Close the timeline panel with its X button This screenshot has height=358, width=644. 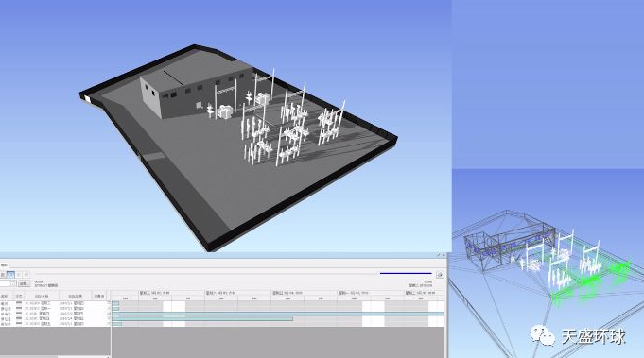click(444, 255)
